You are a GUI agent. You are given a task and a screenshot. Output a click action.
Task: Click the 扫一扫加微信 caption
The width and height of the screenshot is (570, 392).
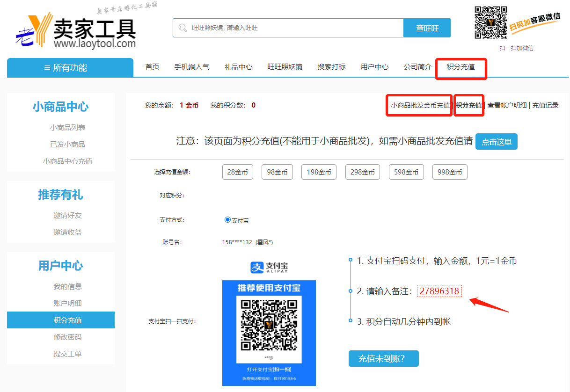(517, 48)
